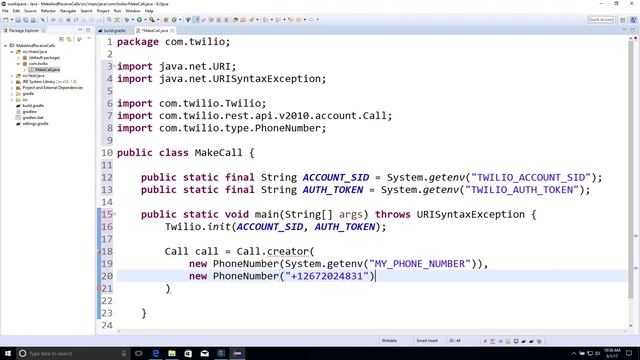Select the MakeCall.java editor tab
Image resolution: width=640 pixels, height=360 pixels.
click(154, 31)
